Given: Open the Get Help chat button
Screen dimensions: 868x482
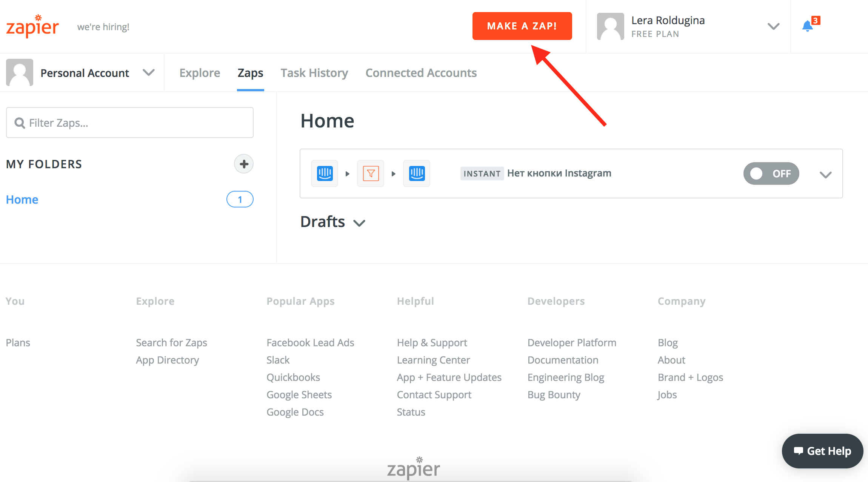Looking at the screenshot, I should (822, 451).
